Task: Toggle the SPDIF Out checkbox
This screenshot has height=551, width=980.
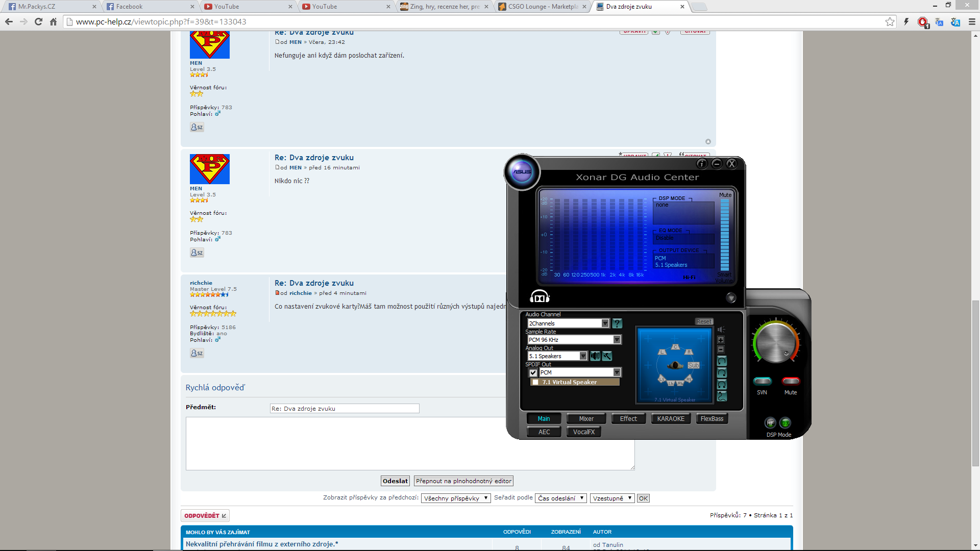Action: click(x=533, y=372)
